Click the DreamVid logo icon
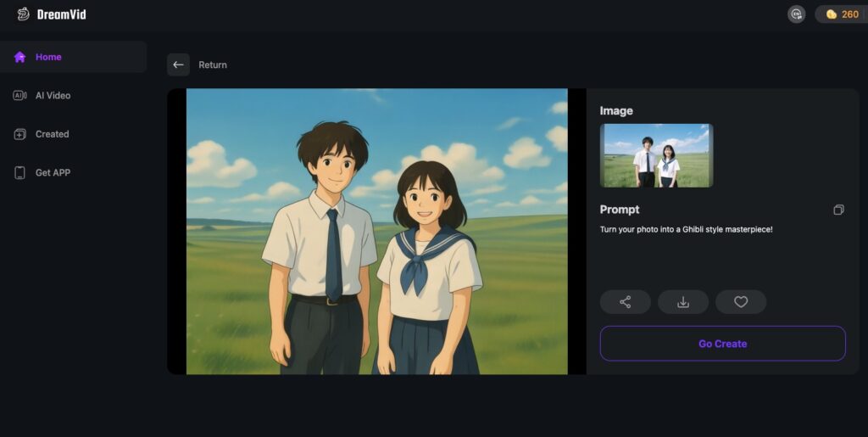 (x=23, y=14)
